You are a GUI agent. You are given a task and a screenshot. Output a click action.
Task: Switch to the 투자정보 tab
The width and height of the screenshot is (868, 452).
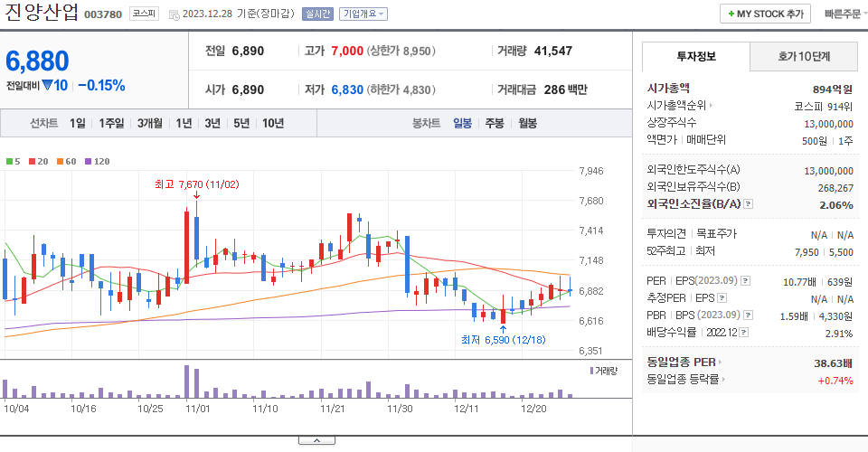(696, 56)
